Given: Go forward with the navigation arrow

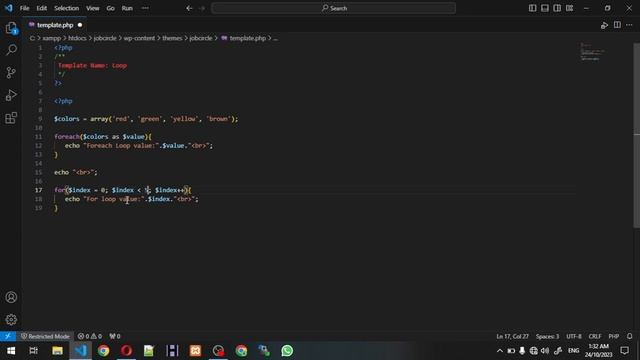Looking at the screenshot, I should tap(202, 8).
